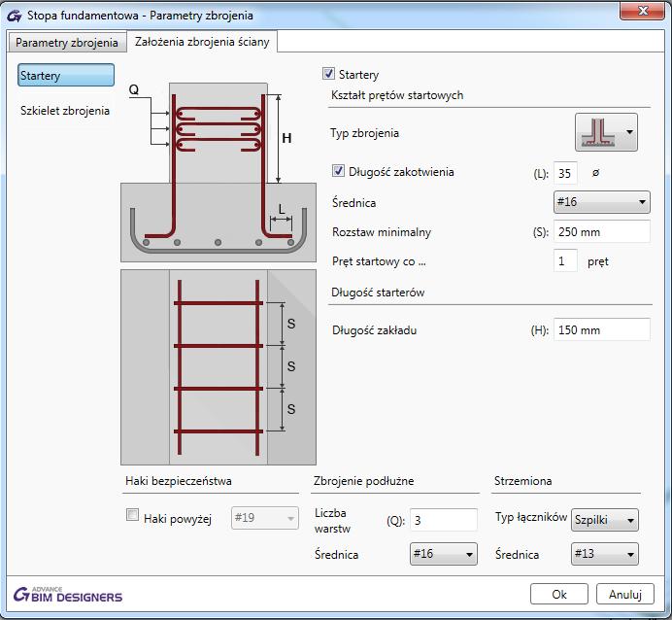The height and width of the screenshot is (620, 672).
Task: Select Startery in the side list
Action: click(66, 75)
